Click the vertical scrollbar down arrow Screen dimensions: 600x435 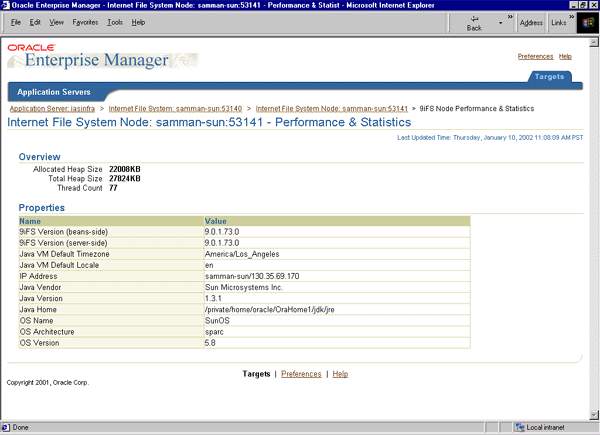594,415
